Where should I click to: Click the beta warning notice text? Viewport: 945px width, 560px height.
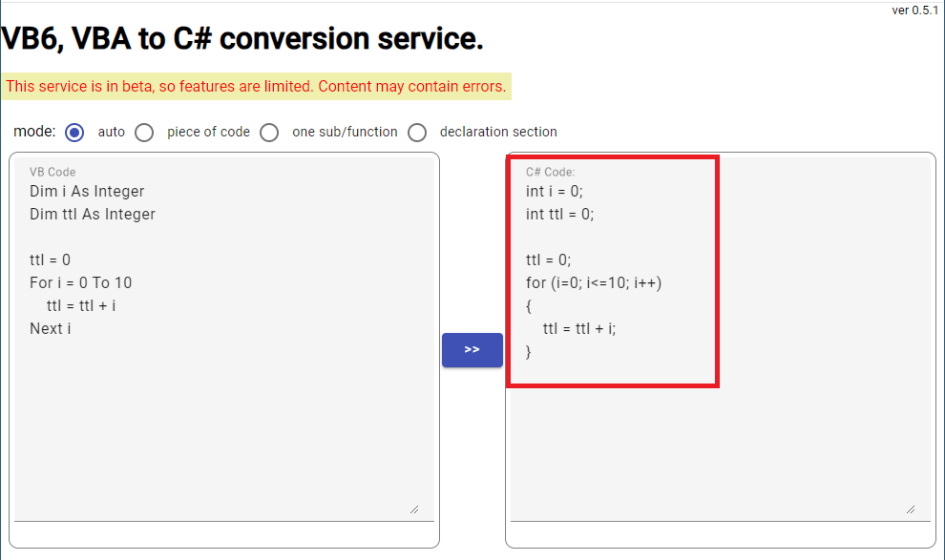256,87
